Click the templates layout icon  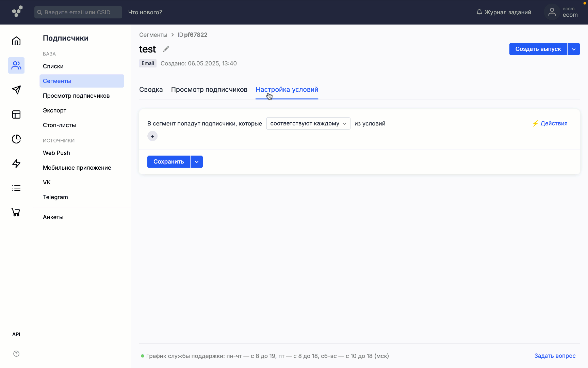16,114
